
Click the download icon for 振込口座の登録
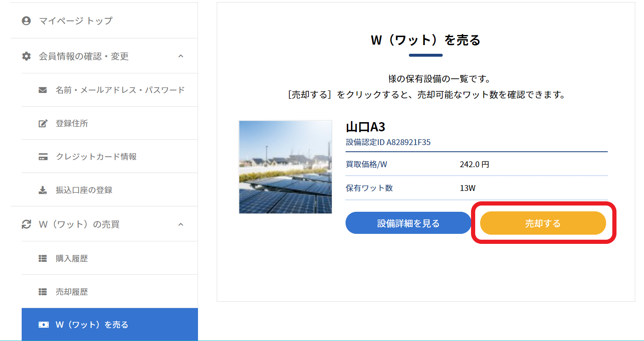pyautogui.click(x=43, y=190)
